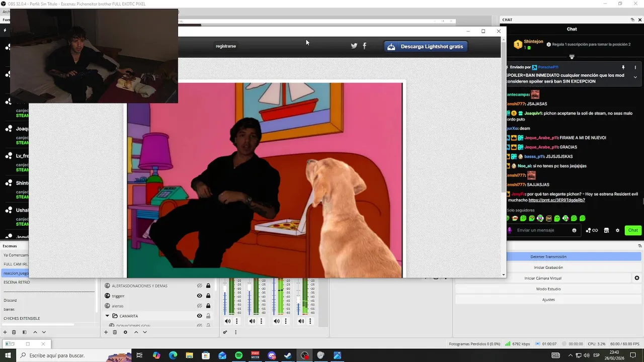
Task: Toggle mute on first mixer channel
Action: (227, 321)
